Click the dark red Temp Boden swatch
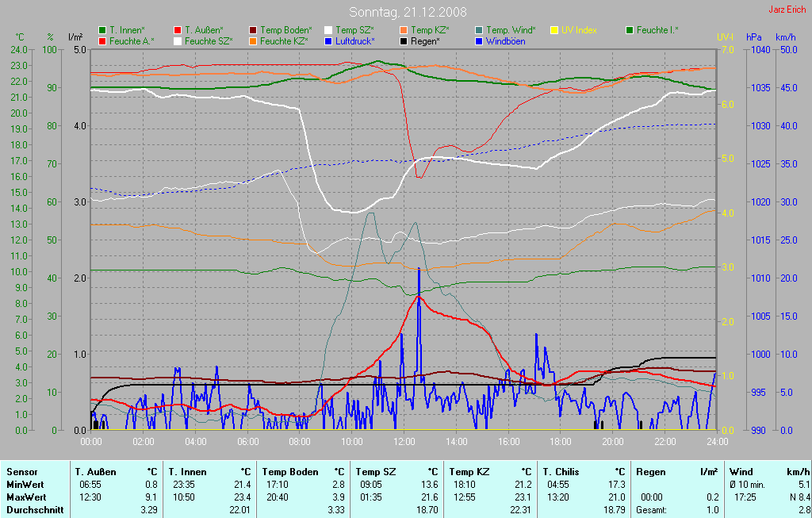Image resolution: width=812 pixels, height=518 pixels. click(x=253, y=30)
